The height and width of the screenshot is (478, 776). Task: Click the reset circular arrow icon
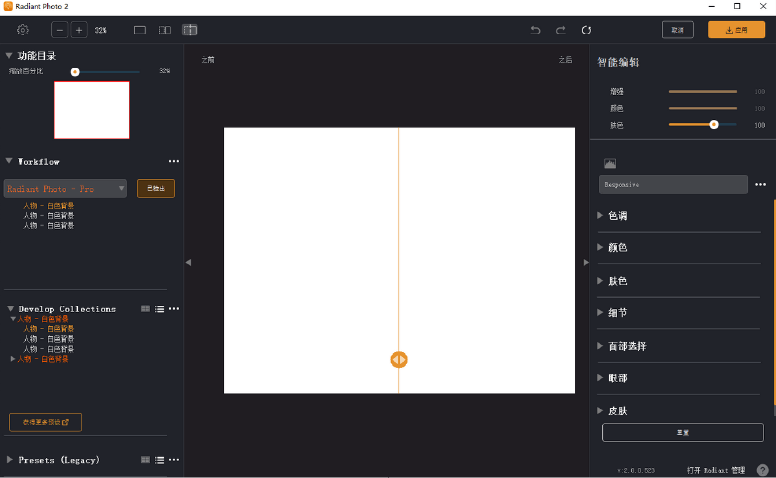586,30
